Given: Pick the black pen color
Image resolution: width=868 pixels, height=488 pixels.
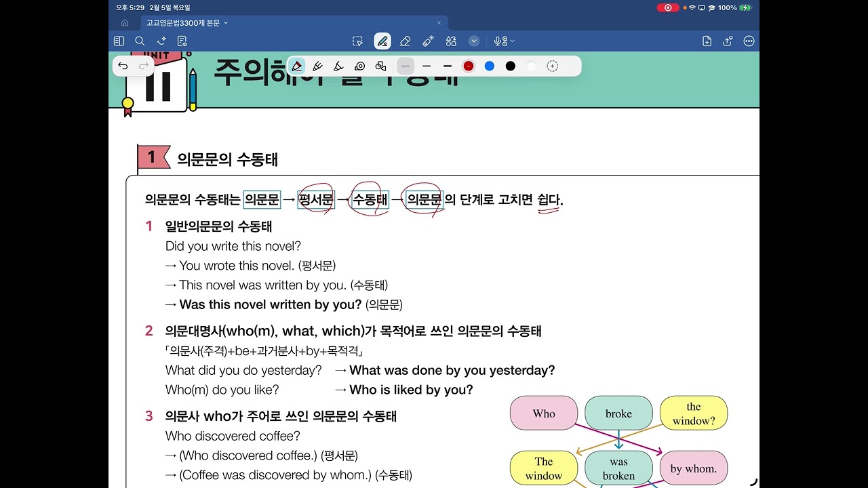Looking at the screenshot, I should (511, 66).
